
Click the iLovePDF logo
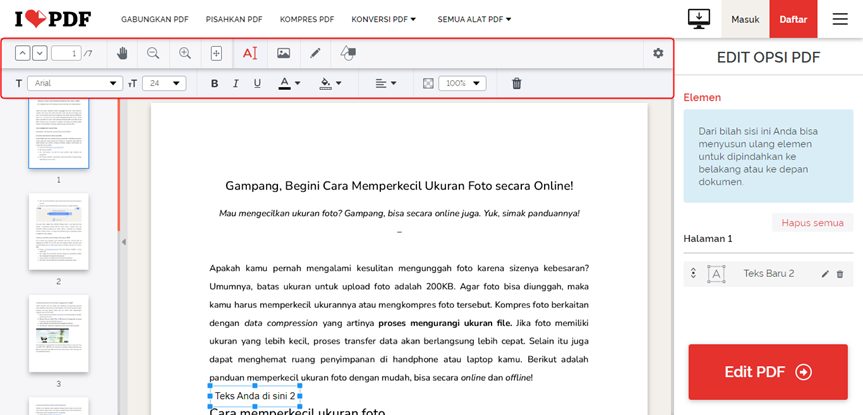(53, 19)
